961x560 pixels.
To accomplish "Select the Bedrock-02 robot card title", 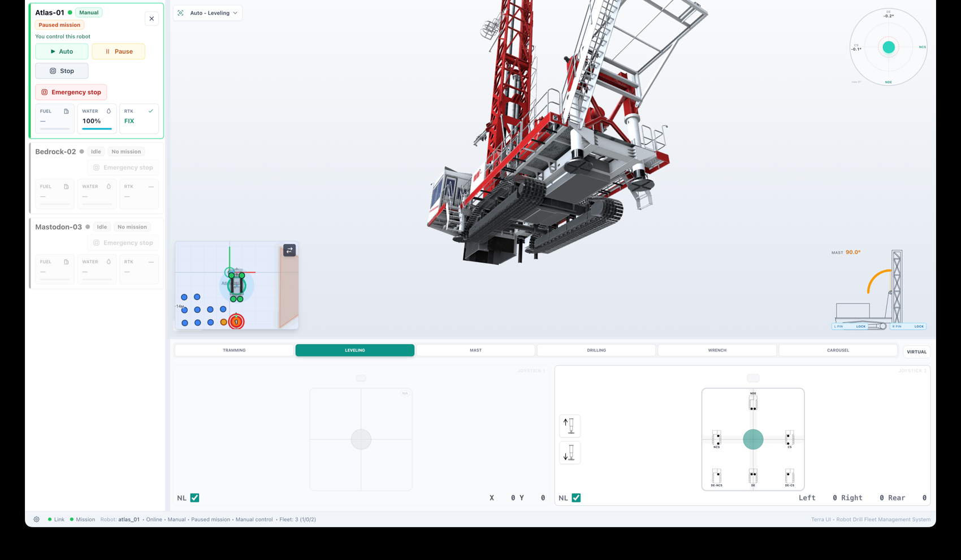I will click(x=55, y=151).
